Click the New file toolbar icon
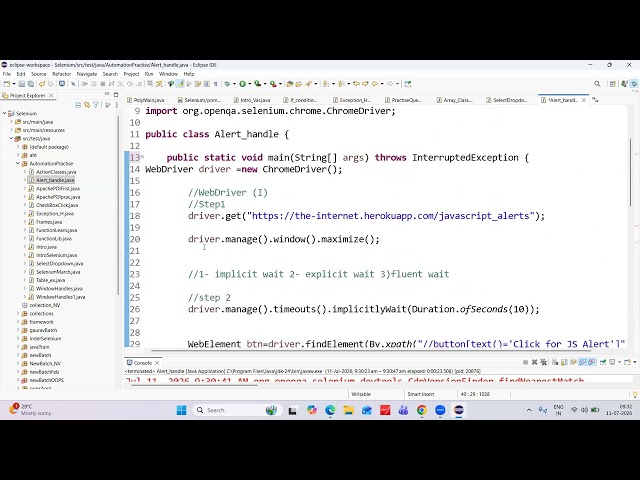The height and width of the screenshot is (480, 640). [7, 84]
